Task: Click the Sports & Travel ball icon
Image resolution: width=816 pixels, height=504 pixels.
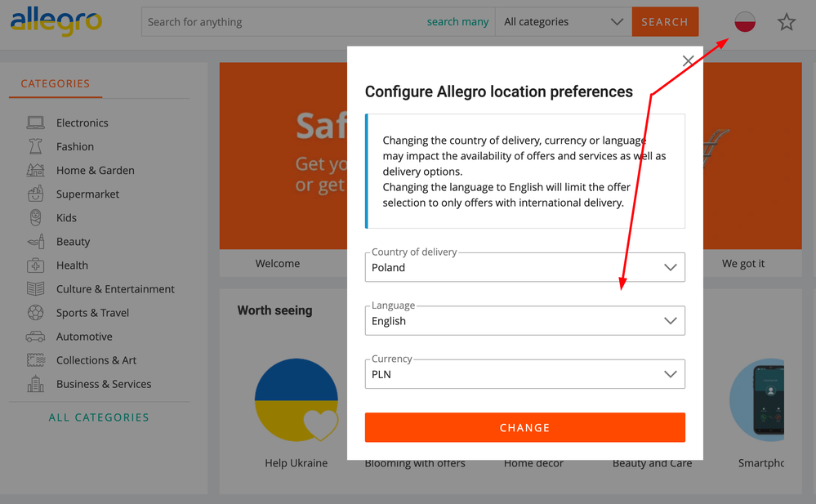Action: point(35,312)
